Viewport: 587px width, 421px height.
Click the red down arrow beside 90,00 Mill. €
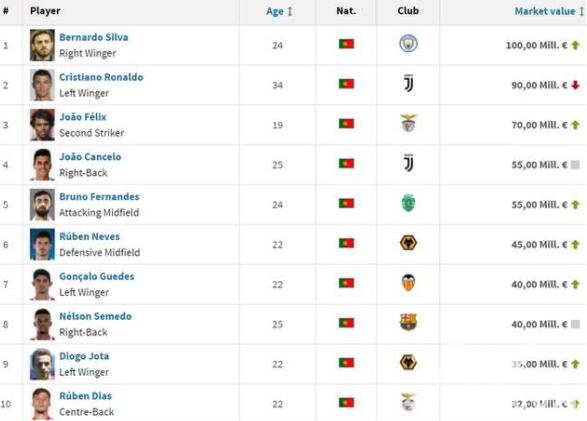click(575, 85)
